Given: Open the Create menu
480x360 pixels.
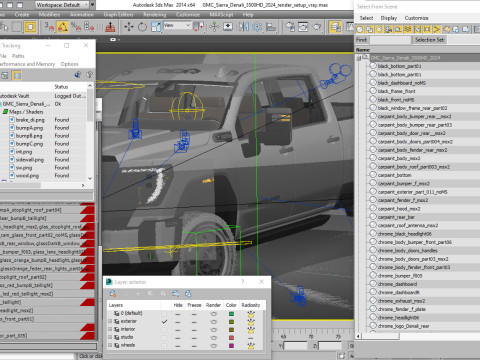Looking at the screenshot, I should (x=22, y=15).
